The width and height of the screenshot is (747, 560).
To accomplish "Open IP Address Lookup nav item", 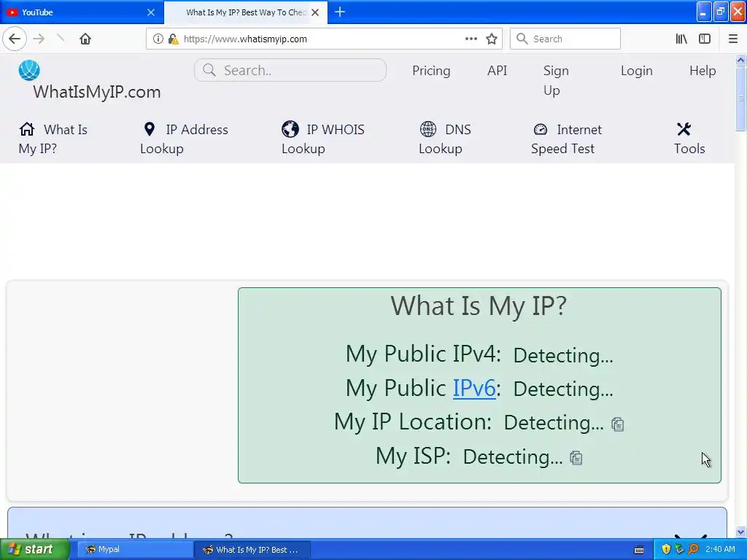I will [184, 139].
